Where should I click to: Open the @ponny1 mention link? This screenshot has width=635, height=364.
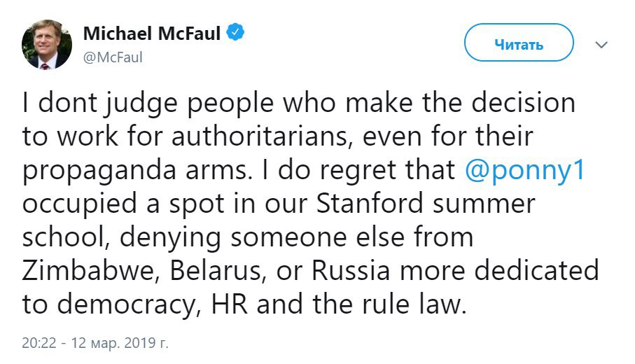point(524,169)
